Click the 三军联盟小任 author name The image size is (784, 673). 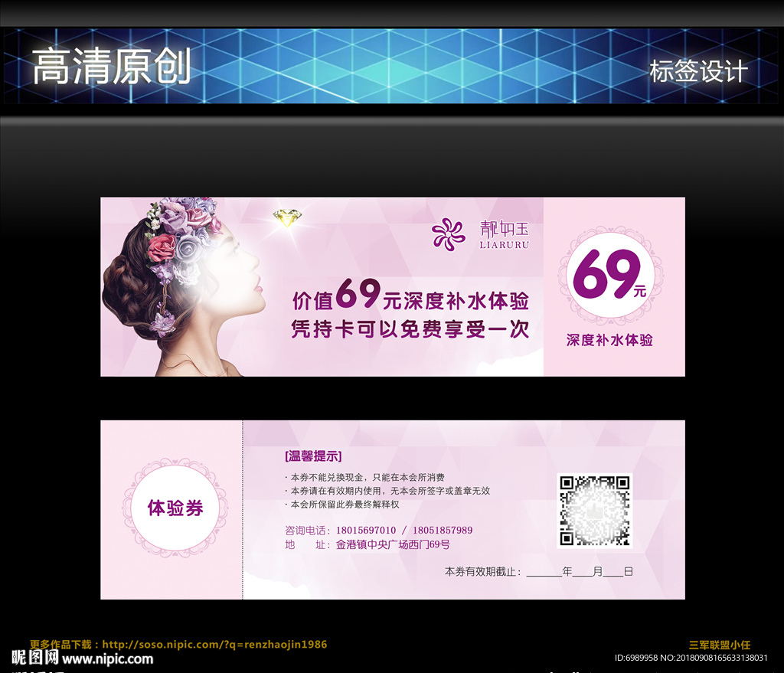719,645
